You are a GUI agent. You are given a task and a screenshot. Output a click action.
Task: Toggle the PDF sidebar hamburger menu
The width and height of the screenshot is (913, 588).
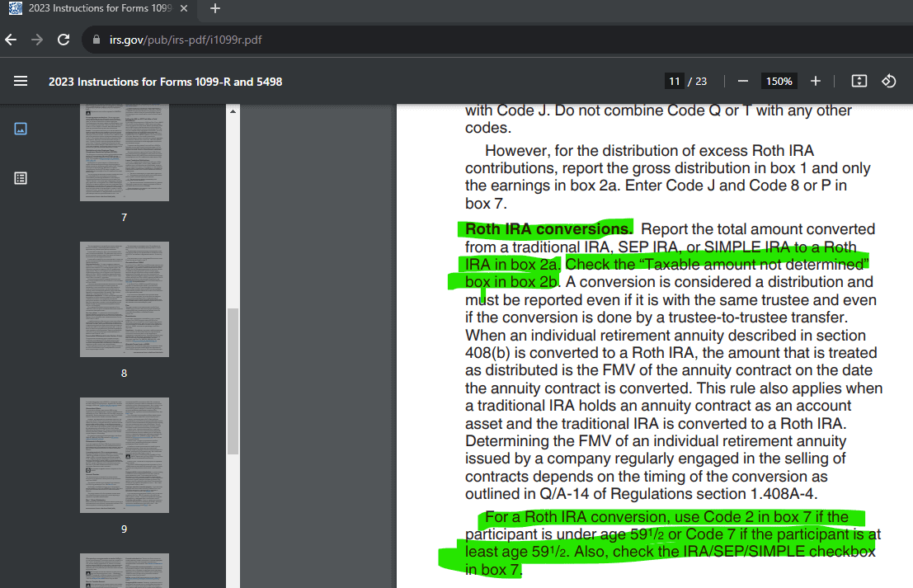(21, 81)
